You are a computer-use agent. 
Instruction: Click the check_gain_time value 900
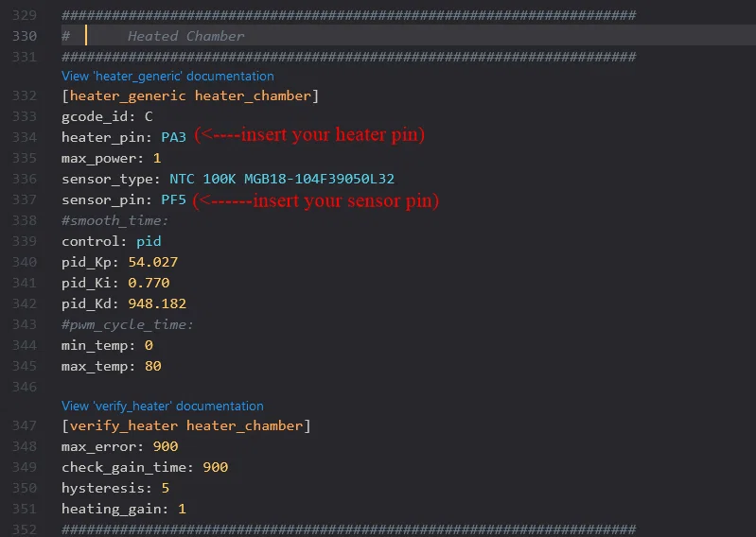[215, 467]
